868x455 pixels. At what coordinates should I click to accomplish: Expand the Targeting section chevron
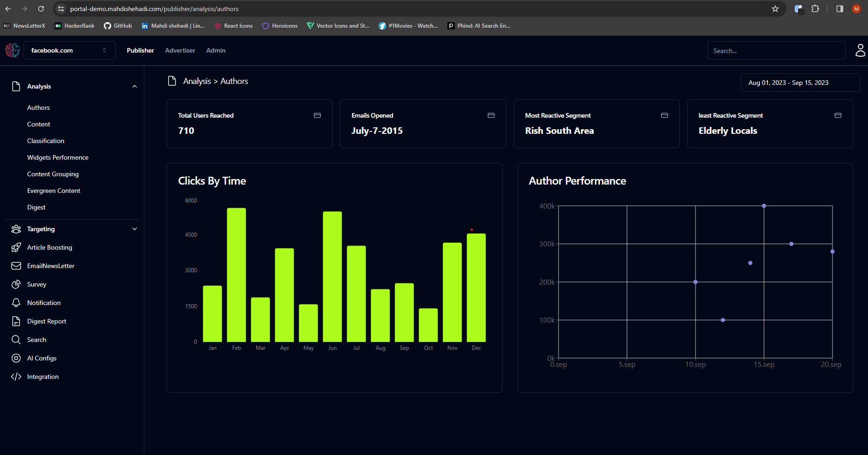tap(135, 229)
